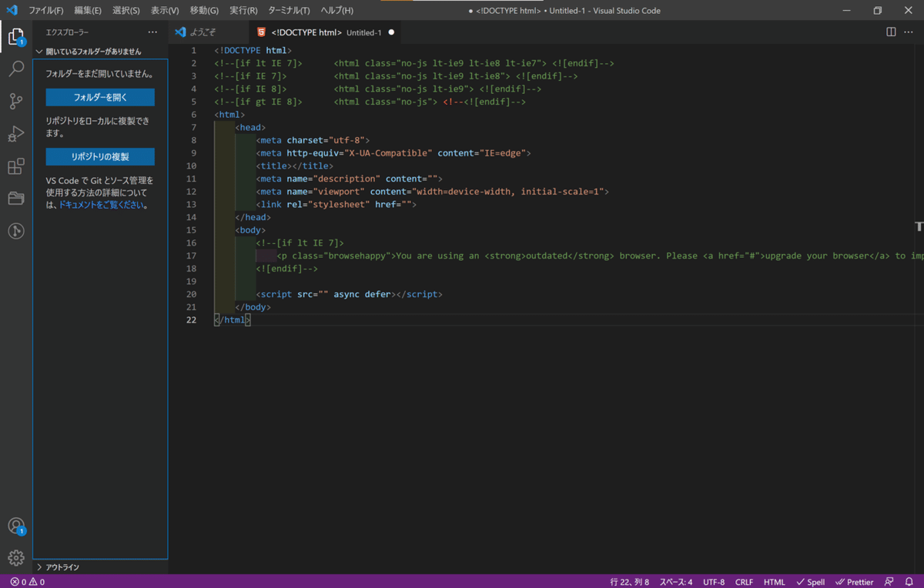Open ファイル(F) menu

46,10
